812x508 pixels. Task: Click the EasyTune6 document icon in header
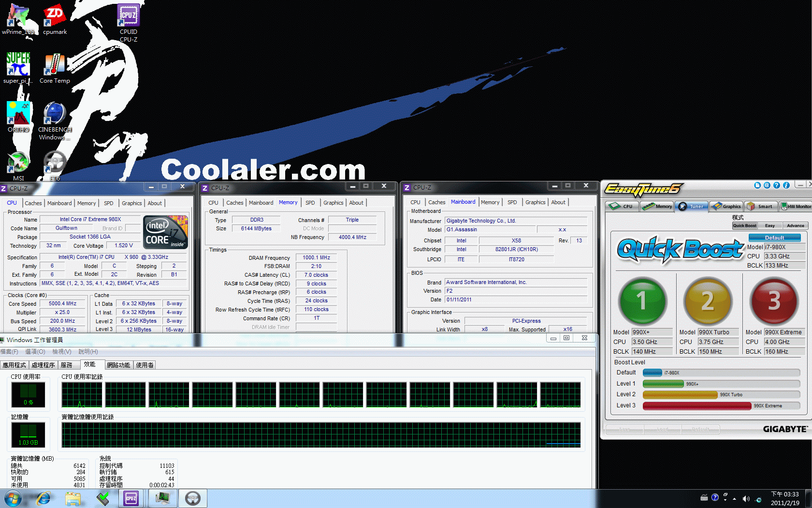[x=757, y=185]
